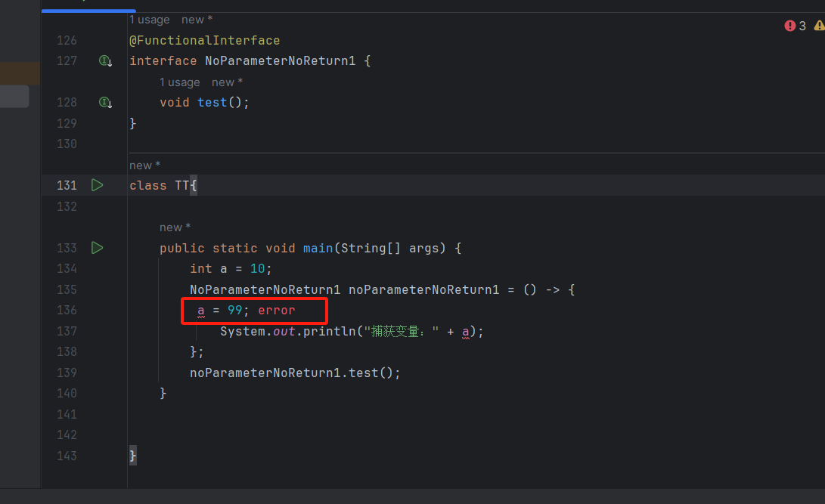Click the 'out' field on line 137

(x=284, y=331)
